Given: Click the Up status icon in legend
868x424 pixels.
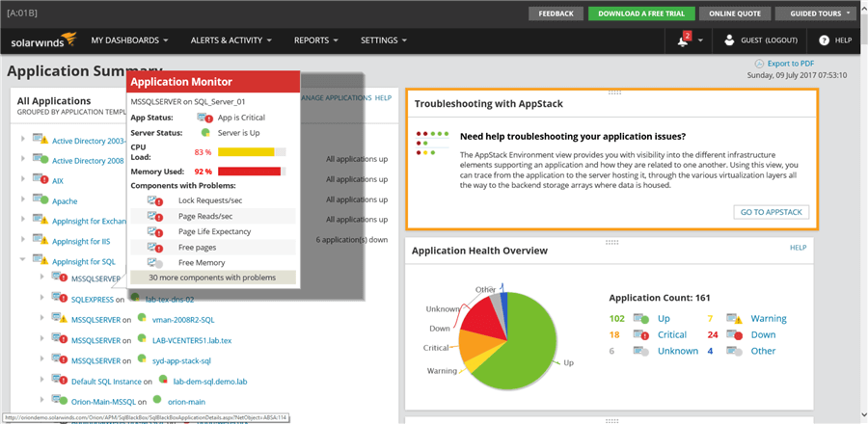Looking at the screenshot, I should (x=641, y=319).
